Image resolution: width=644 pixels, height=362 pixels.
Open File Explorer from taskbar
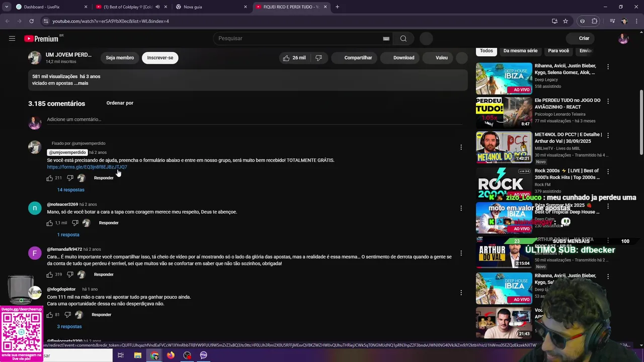pos(137,355)
